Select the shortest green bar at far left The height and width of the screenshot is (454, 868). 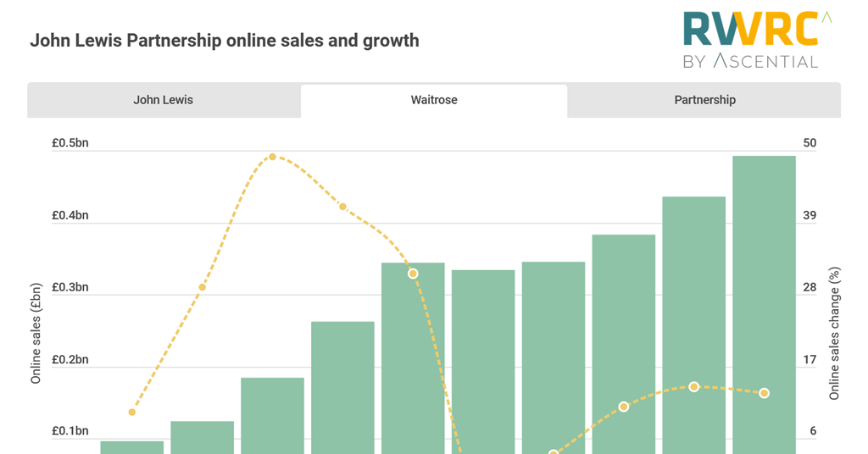132,447
